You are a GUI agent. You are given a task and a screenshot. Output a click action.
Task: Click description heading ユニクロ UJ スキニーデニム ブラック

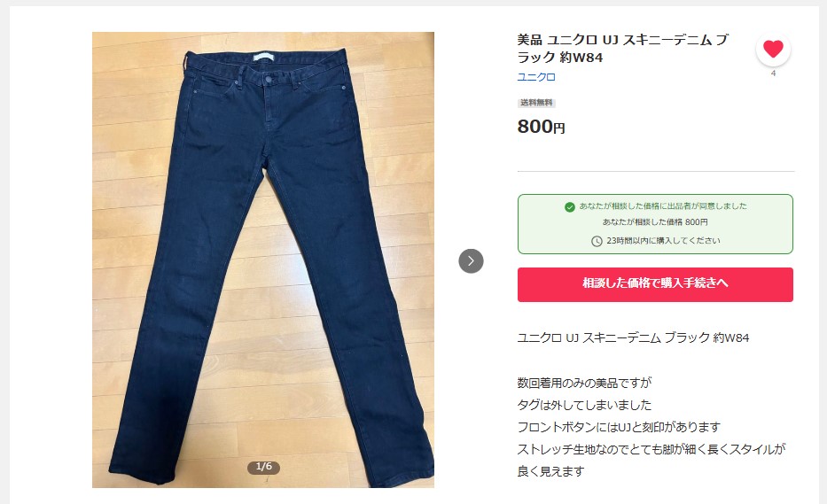633,337
